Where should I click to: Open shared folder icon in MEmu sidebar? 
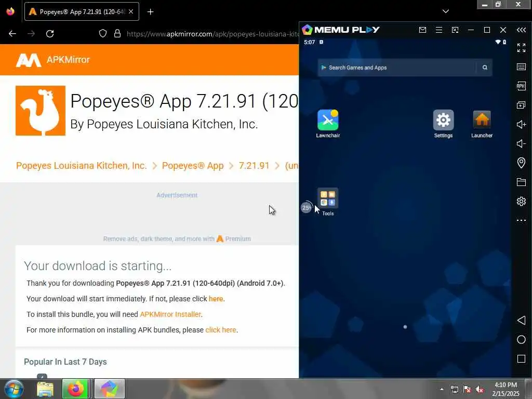coord(521,182)
